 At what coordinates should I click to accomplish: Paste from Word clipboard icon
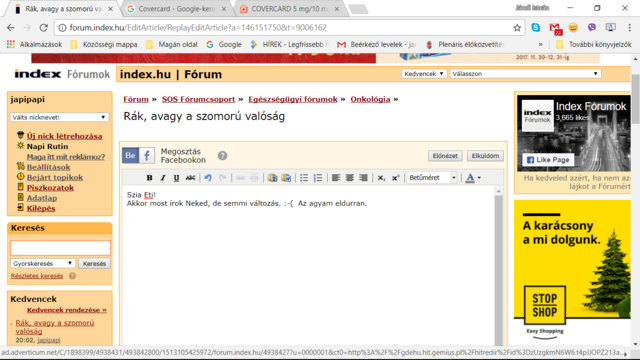287,178
